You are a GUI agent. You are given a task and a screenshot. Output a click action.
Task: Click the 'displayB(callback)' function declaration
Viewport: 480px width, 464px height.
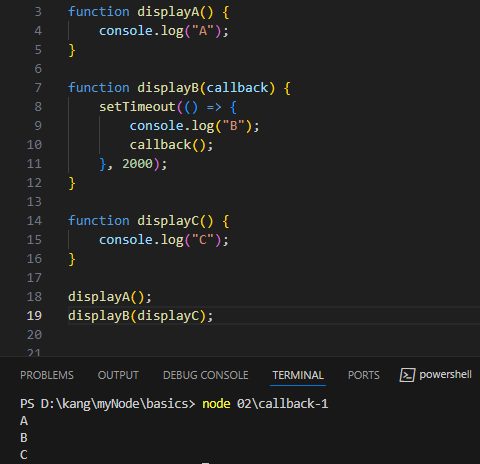pyautogui.click(x=206, y=88)
